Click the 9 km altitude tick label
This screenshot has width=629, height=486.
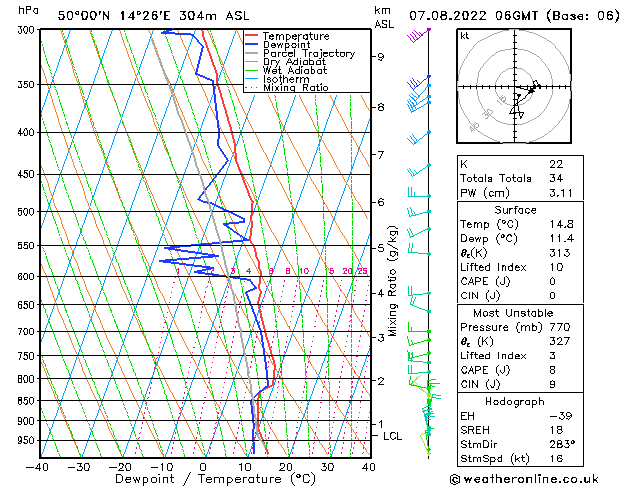(380, 57)
